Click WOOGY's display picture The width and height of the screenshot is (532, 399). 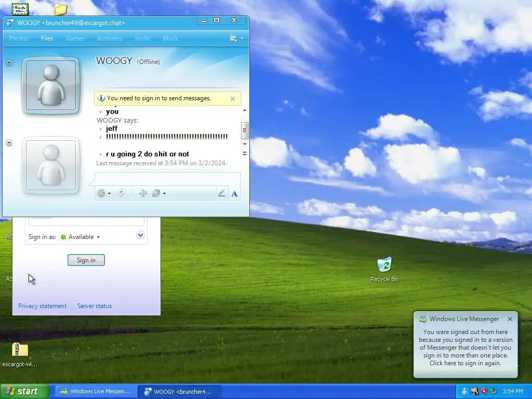tap(51, 86)
